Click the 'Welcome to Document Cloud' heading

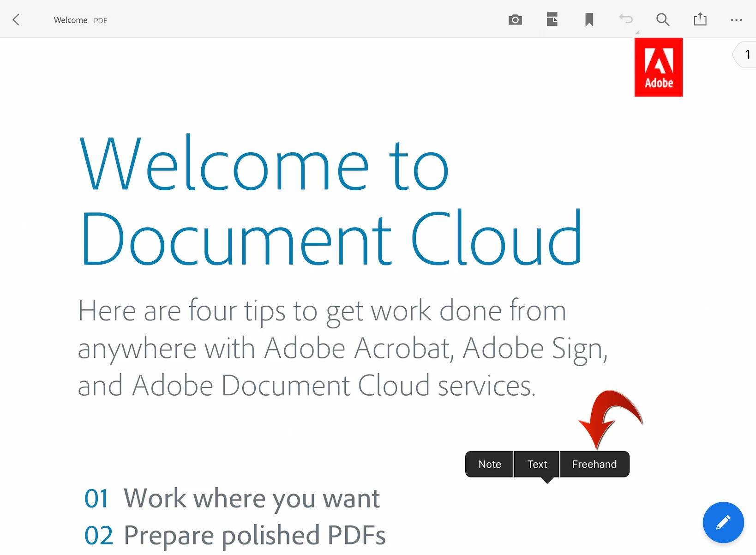(x=331, y=200)
